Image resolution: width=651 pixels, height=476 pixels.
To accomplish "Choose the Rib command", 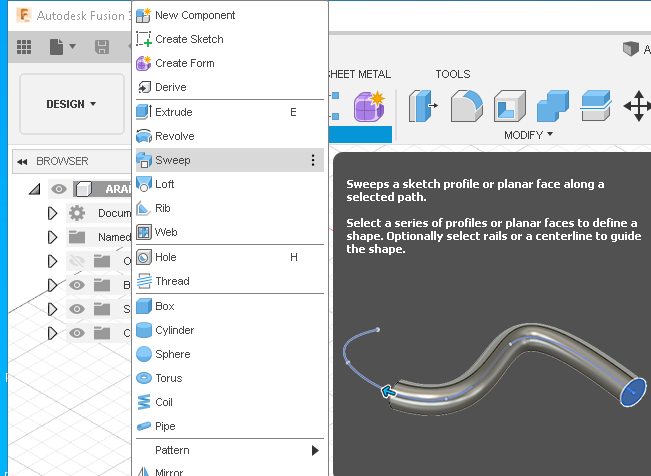I will pyautogui.click(x=230, y=208).
